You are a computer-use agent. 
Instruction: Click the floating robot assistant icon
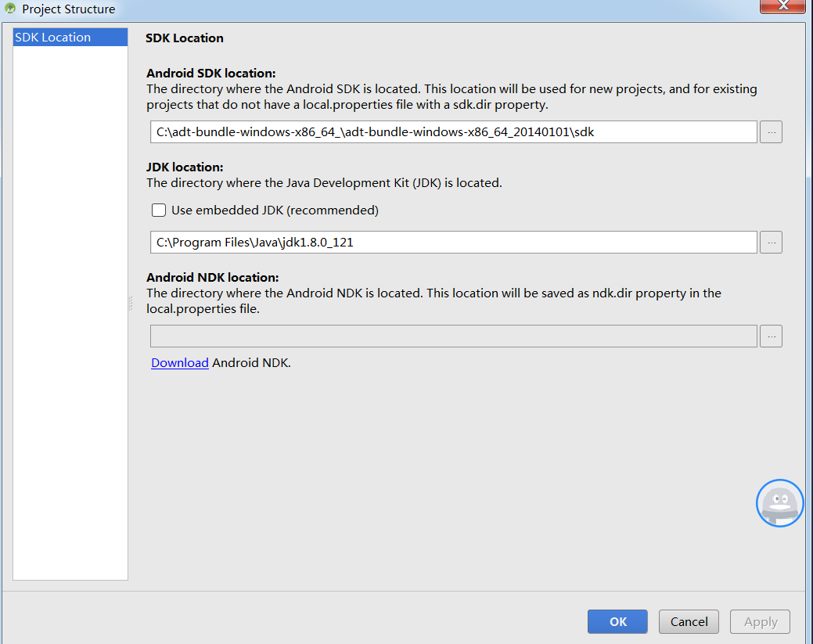pyautogui.click(x=780, y=503)
